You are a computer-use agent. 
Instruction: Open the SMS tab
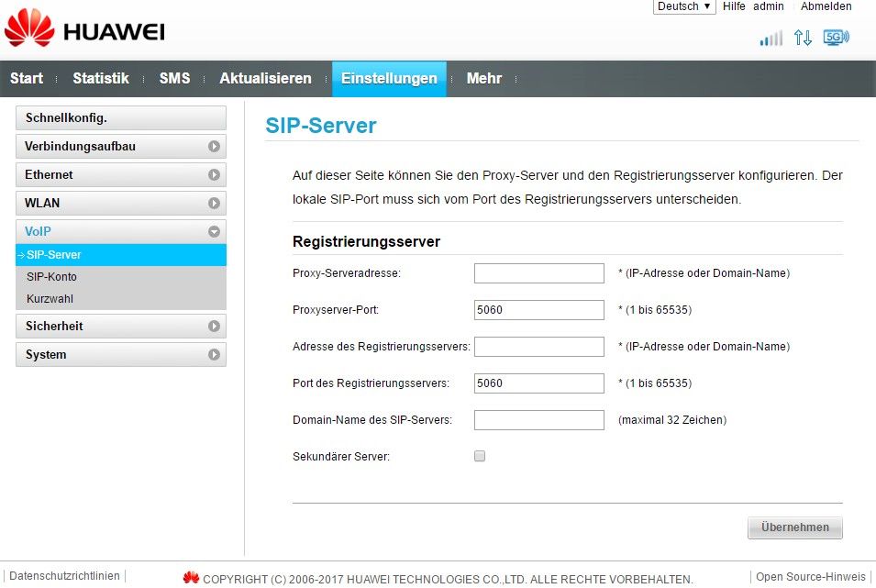[x=174, y=79]
